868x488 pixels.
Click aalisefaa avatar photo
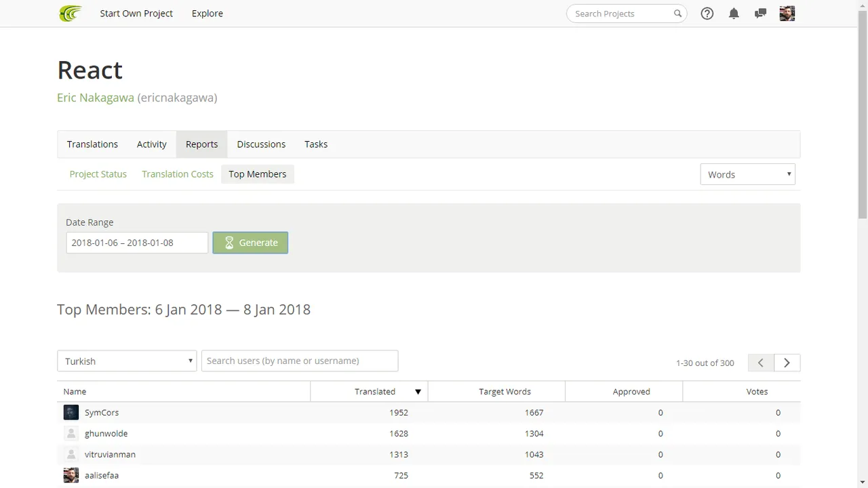pyautogui.click(x=71, y=475)
